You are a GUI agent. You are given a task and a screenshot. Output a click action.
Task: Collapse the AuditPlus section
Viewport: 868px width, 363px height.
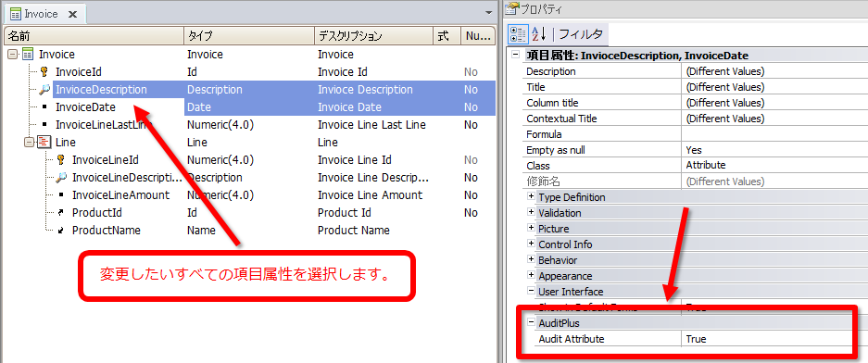tap(532, 322)
